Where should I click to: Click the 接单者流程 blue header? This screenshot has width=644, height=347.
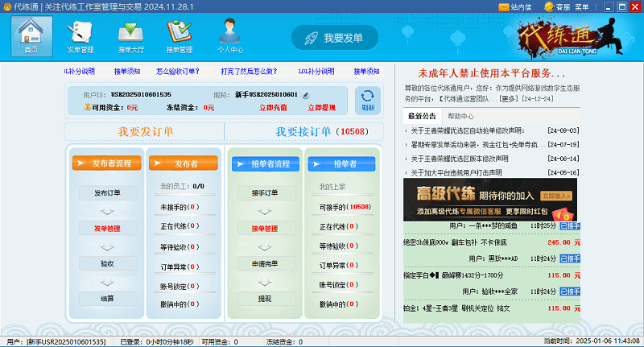tap(266, 164)
